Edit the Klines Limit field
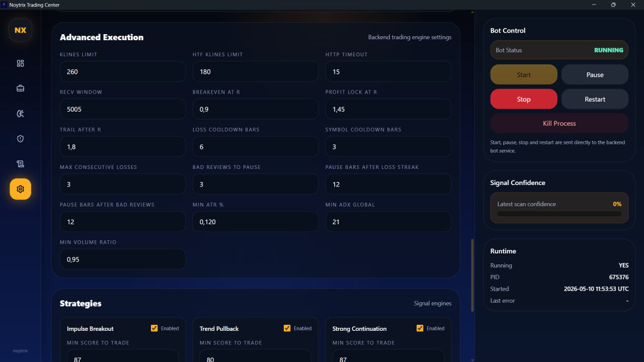The height and width of the screenshot is (362, 644). pyautogui.click(x=123, y=71)
